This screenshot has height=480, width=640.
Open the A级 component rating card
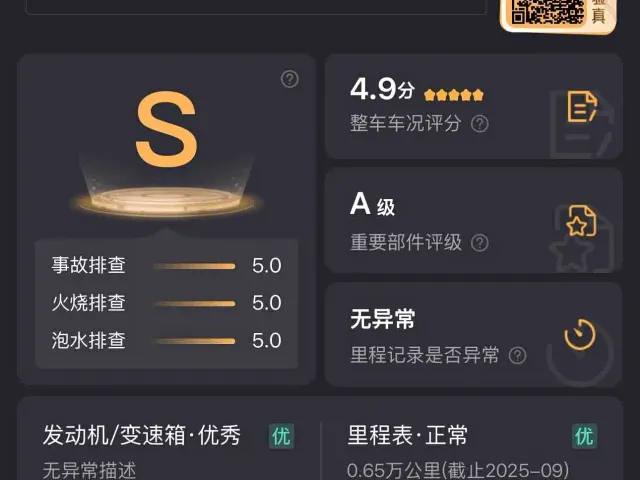(474, 220)
